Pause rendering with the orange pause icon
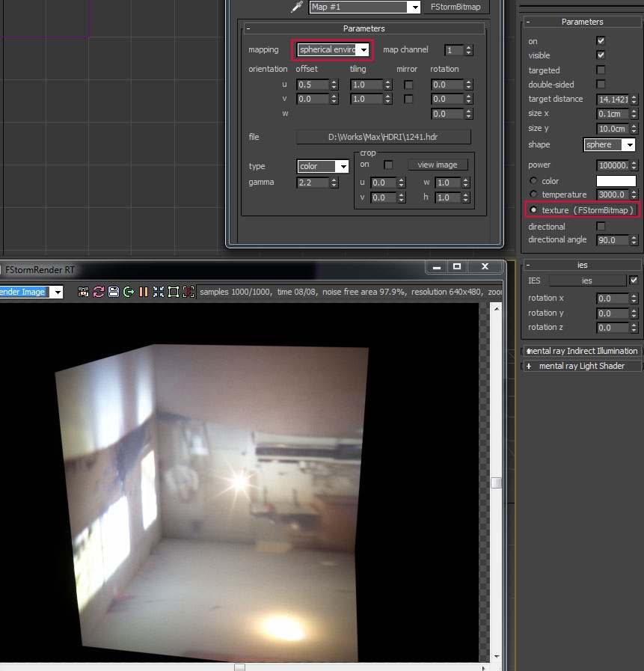The width and height of the screenshot is (644, 671). 143,292
